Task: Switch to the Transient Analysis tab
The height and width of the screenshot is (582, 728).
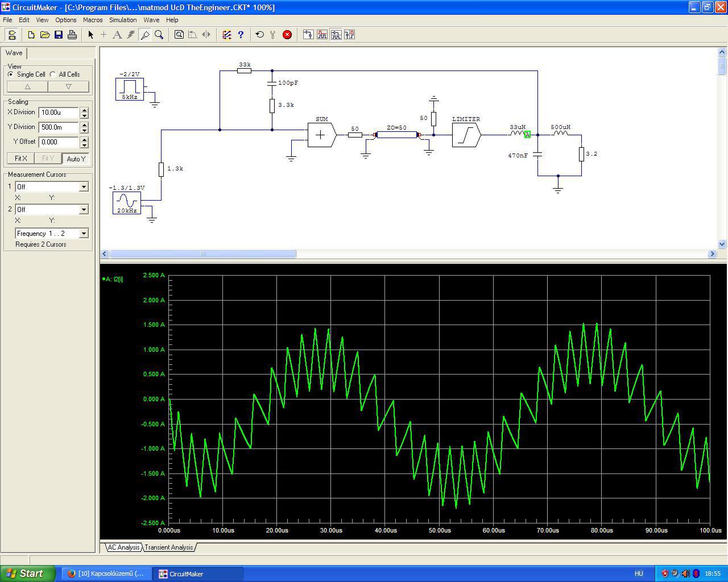Action: coord(169,547)
